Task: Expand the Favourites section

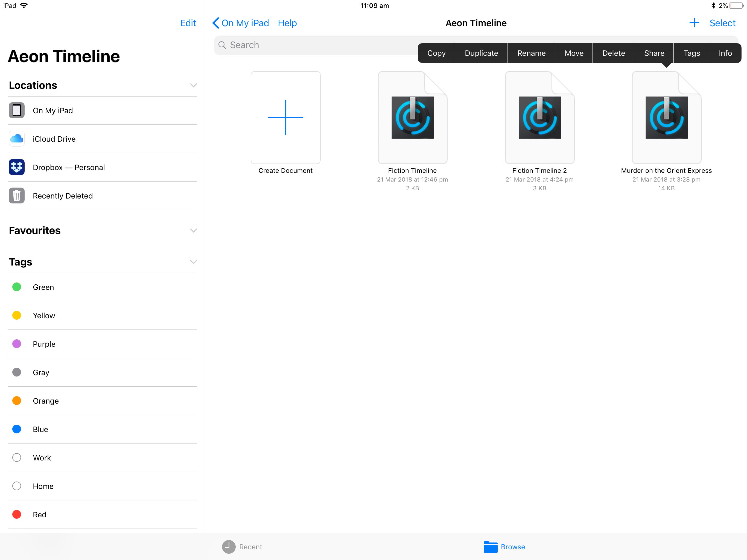Action: coord(192,230)
